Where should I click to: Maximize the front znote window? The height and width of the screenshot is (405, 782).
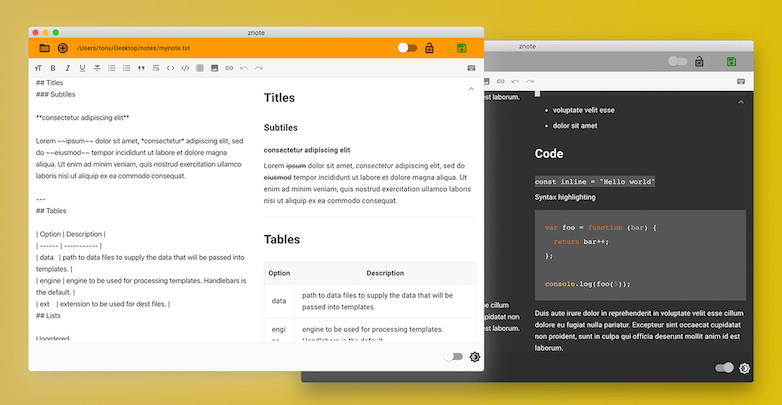[56, 32]
